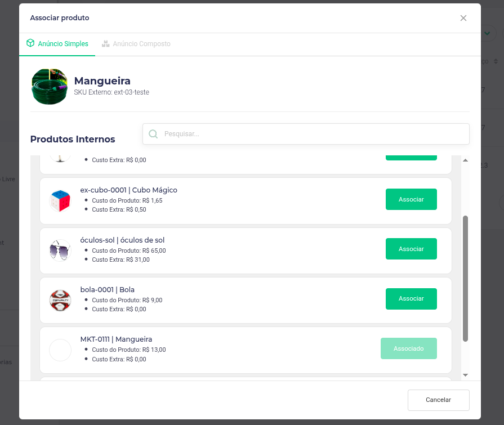
Task: Click the Bola soccer ball thumbnail
Action: (x=60, y=301)
